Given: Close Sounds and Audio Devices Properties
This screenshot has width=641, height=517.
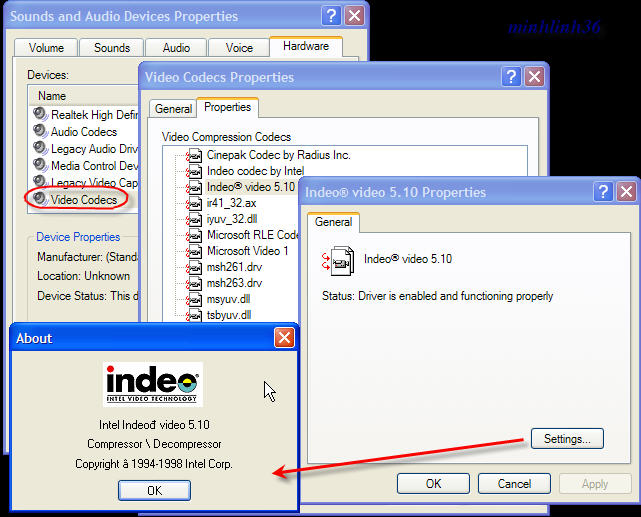Looking at the screenshot, I should tap(354, 16).
